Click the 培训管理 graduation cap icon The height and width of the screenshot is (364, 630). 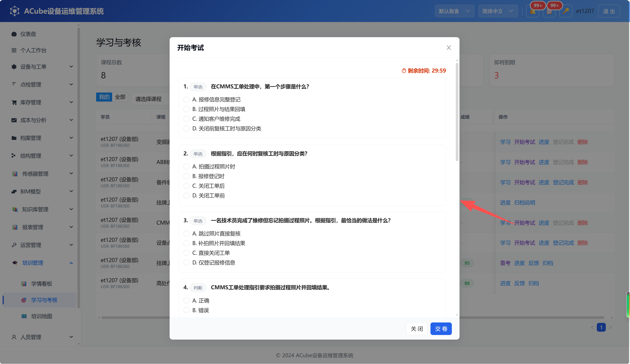coord(15,263)
